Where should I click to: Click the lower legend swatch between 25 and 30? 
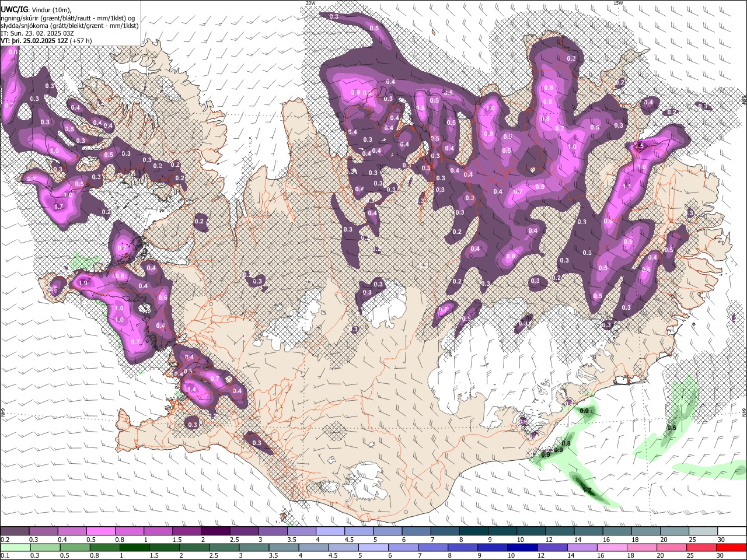(702, 548)
